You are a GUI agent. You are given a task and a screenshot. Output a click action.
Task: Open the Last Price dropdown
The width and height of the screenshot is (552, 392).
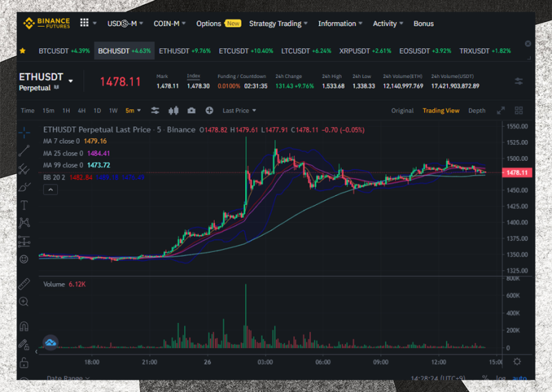pos(239,110)
